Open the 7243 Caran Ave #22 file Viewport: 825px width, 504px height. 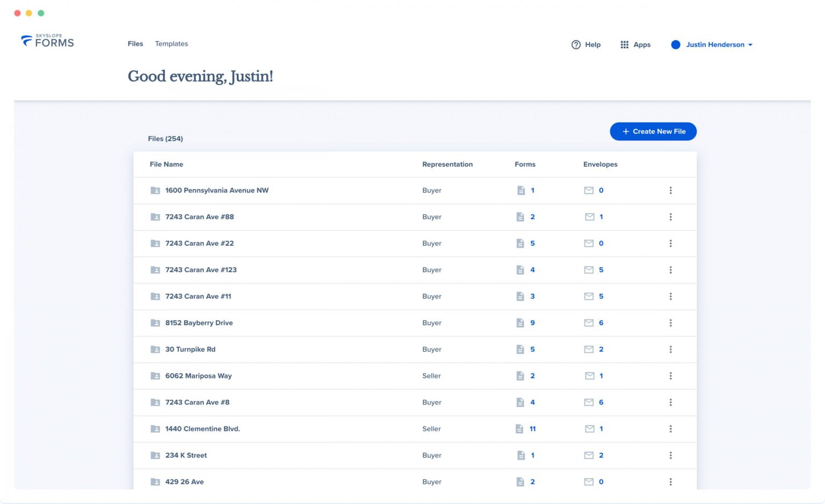[199, 243]
